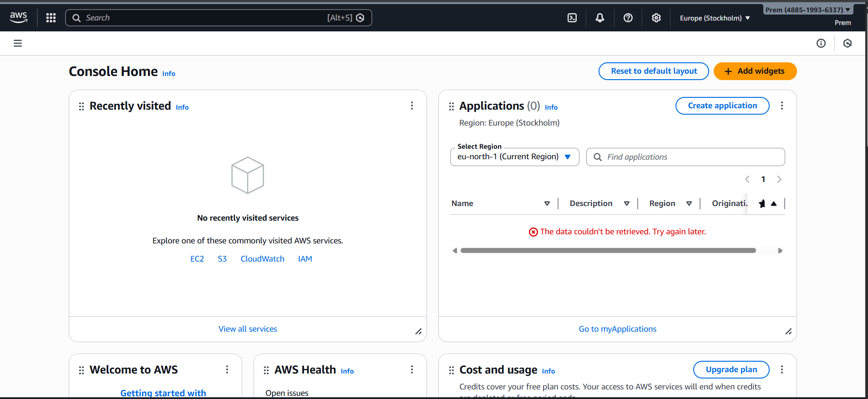Image resolution: width=868 pixels, height=399 pixels.
Task: Open the IAM service link
Action: coord(305,259)
